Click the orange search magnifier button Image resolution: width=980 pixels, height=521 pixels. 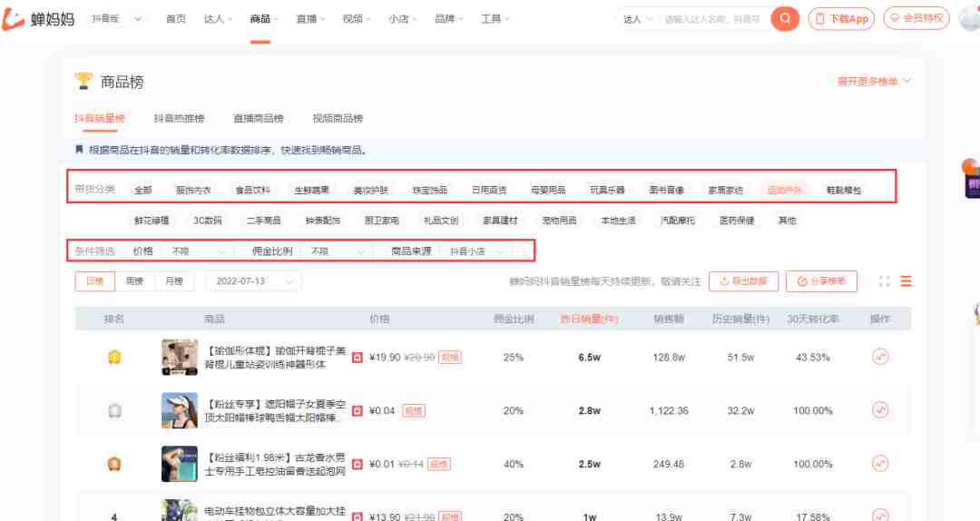785,19
